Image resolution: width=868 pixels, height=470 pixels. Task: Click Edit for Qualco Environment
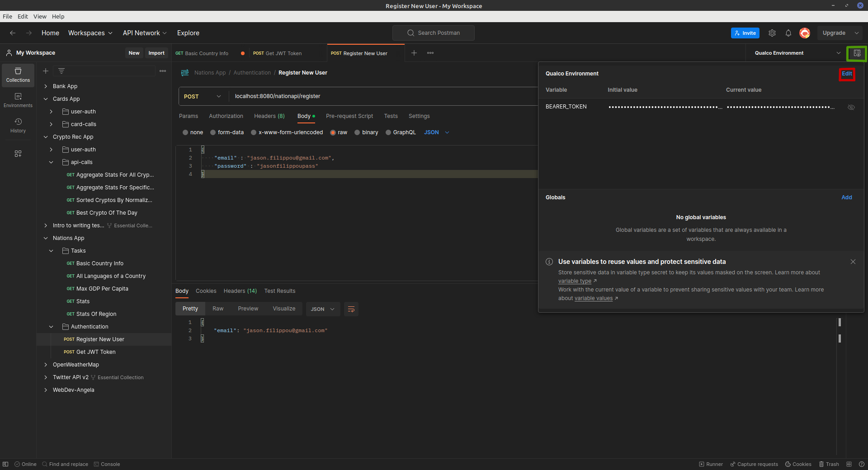[847, 74]
